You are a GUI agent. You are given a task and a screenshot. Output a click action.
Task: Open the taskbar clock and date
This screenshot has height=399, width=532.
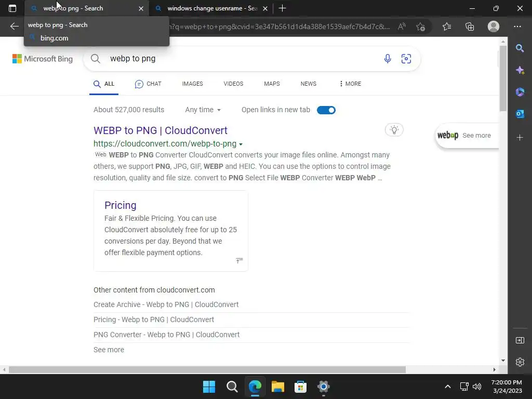507,387
